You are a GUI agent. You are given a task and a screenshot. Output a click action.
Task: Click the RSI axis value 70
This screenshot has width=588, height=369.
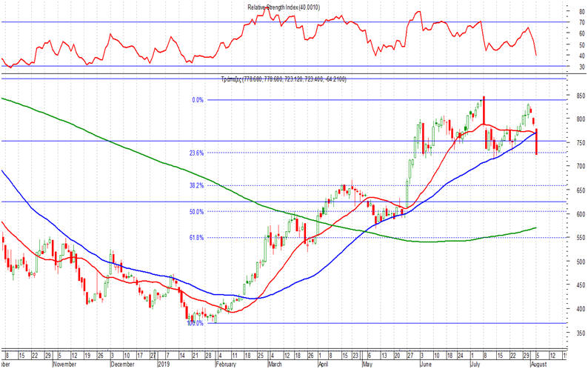581,22
